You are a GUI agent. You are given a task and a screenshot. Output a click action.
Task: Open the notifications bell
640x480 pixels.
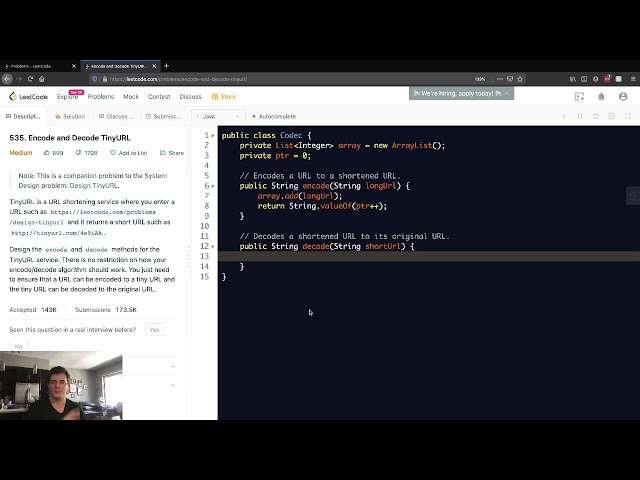(x=601, y=97)
